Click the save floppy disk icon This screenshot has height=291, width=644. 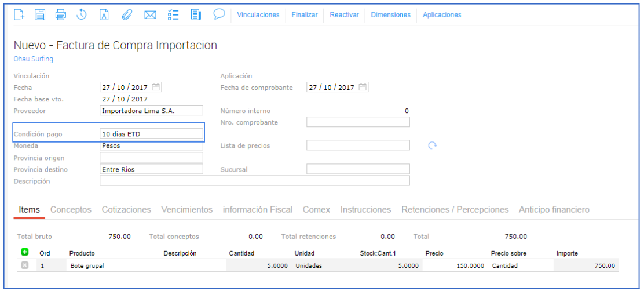point(40,15)
